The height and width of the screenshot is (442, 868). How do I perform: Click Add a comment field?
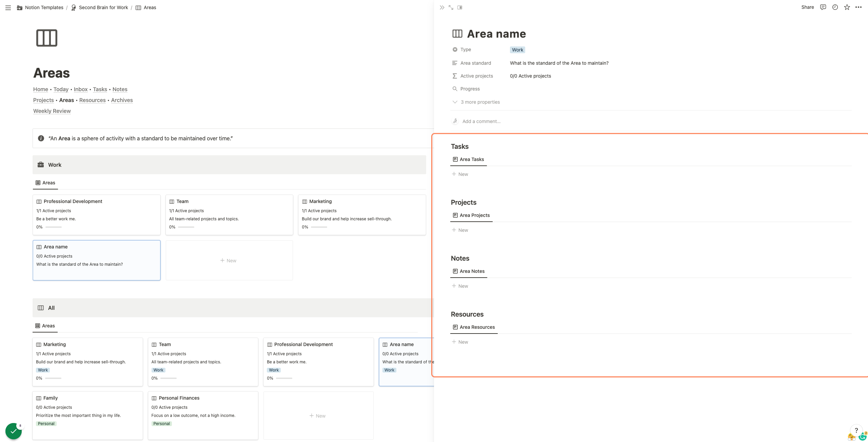click(x=481, y=121)
